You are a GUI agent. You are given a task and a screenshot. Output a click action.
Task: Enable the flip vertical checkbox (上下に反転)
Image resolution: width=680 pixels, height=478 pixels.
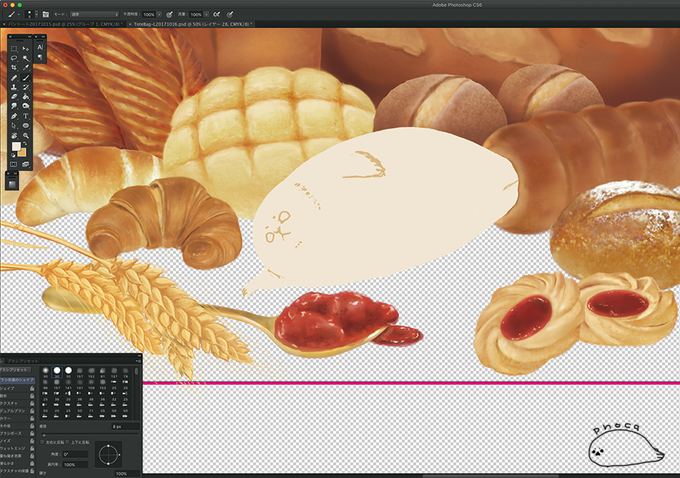coord(67,442)
